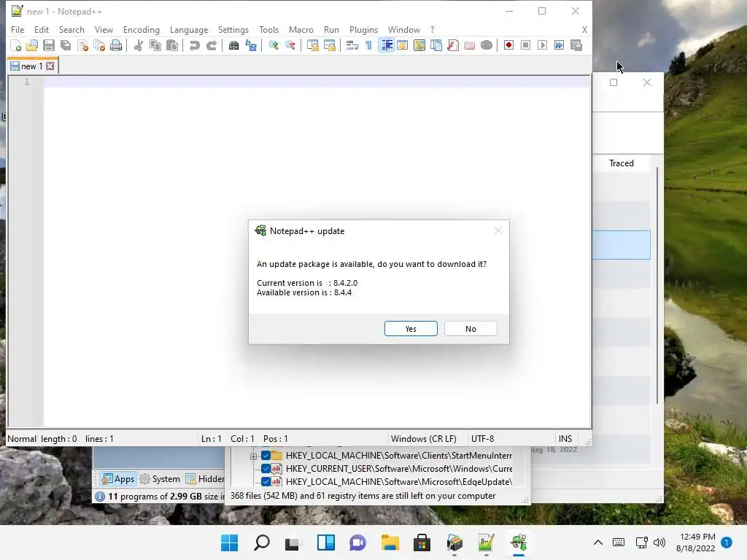The width and height of the screenshot is (747, 560).
Task: Select the new 1 document tab
Action: tap(32, 66)
